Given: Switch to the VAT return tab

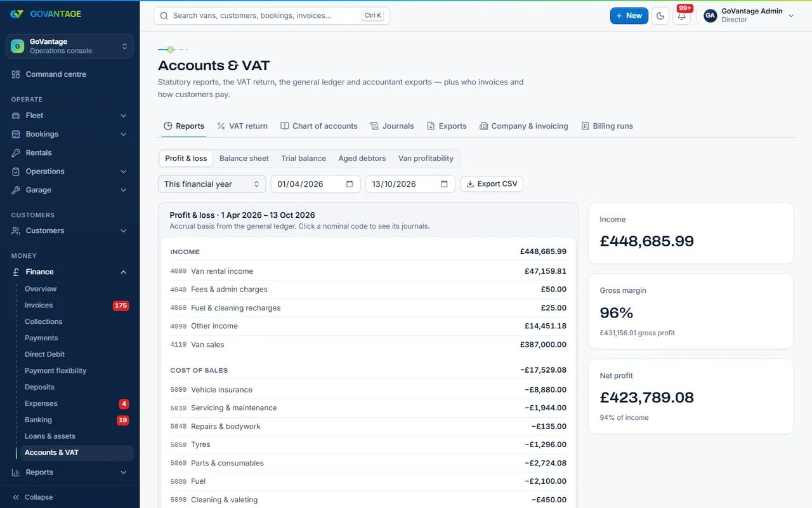Looking at the screenshot, I should pyautogui.click(x=242, y=126).
